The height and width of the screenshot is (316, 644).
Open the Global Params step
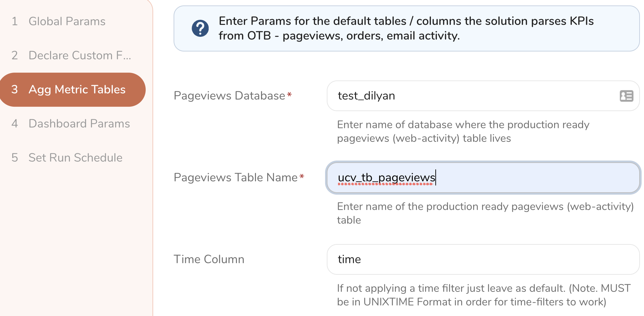pyautogui.click(x=67, y=21)
